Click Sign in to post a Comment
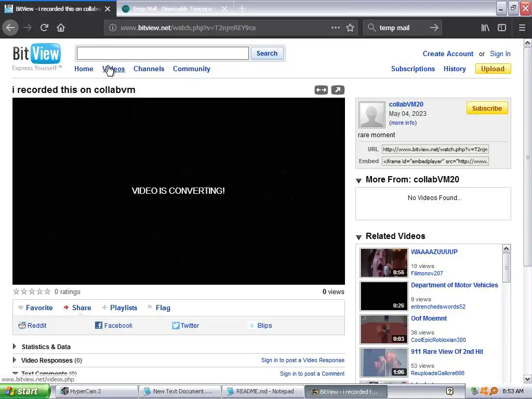The height and width of the screenshot is (399, 532). tap(312, 374)
